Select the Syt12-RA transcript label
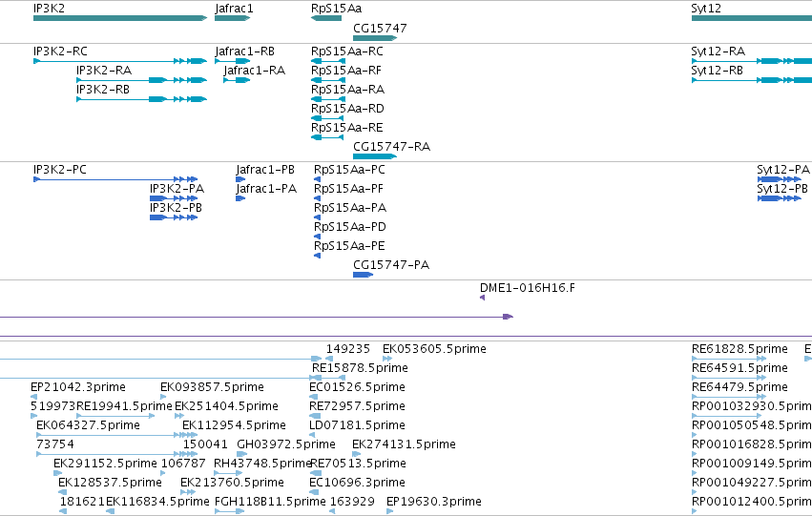This screenshot has width=812, height=516. [718, 52]
